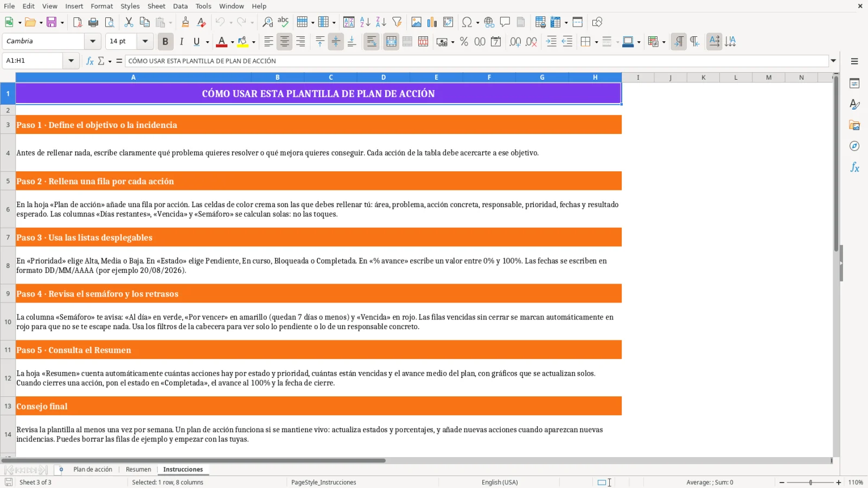Screen dimensions: 868x488
Task: Toggle the AutoFilter
Action: (x=397, y=22)
